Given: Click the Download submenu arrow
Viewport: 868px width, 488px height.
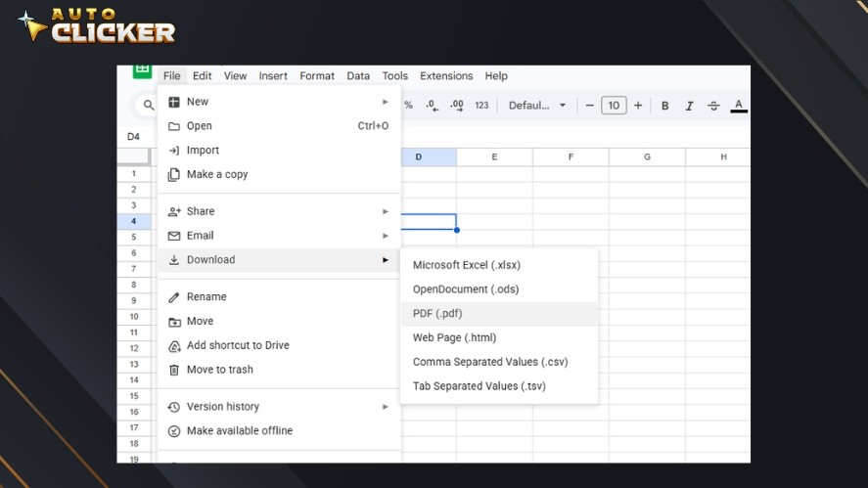Looking at the screenshot, I should [x=386, y=259].
